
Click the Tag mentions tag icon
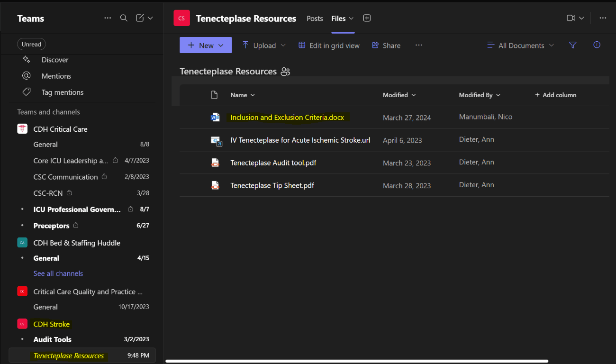[27, 92]
